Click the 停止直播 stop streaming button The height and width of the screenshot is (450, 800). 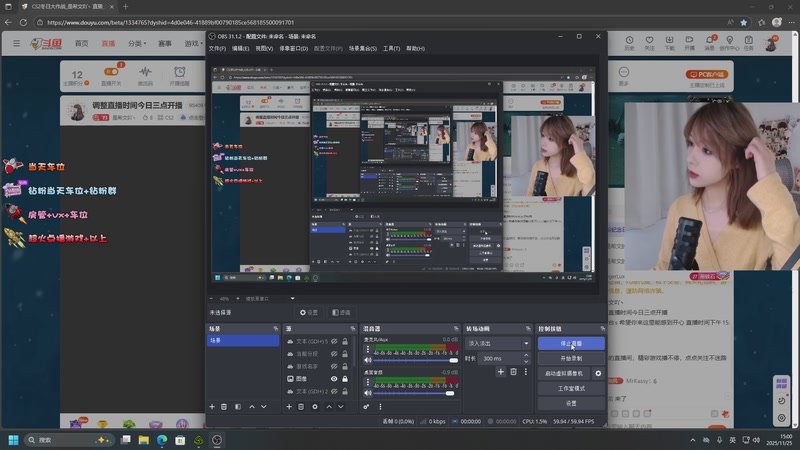tap(571, 343)
